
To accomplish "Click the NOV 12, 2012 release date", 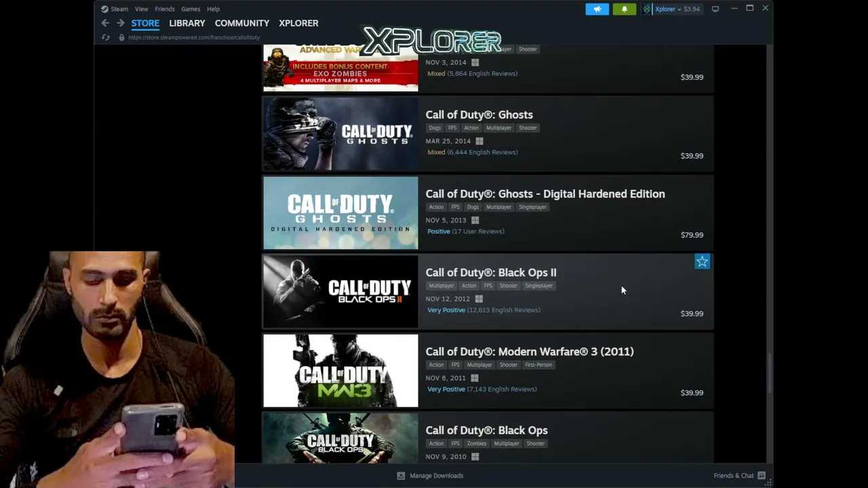I will click(x=448, y=299).
